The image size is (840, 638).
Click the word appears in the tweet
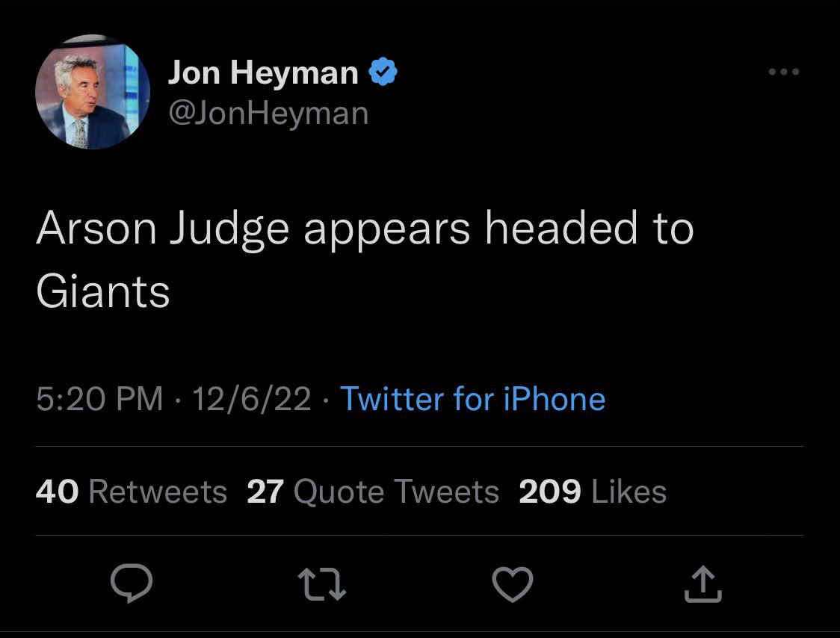[x=386, y=230]
